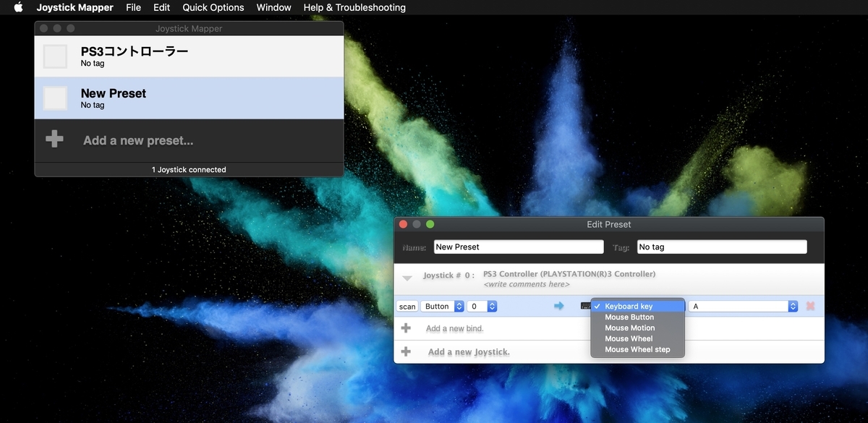The height and width of the screenshot is (423, 868).
Task: Choose Mouse Wheel step in the popup menu
Action: click(x=637, y=350)
